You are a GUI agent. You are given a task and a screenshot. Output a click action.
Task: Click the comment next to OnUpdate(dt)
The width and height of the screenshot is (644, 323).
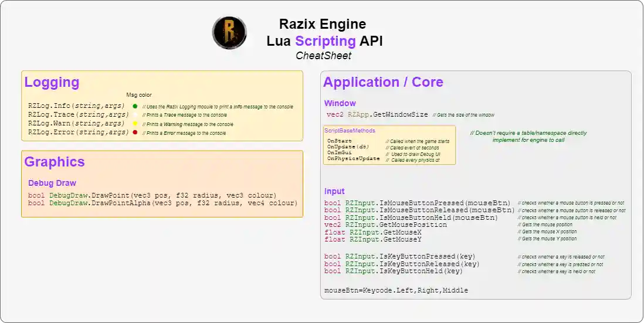point(412,147)
